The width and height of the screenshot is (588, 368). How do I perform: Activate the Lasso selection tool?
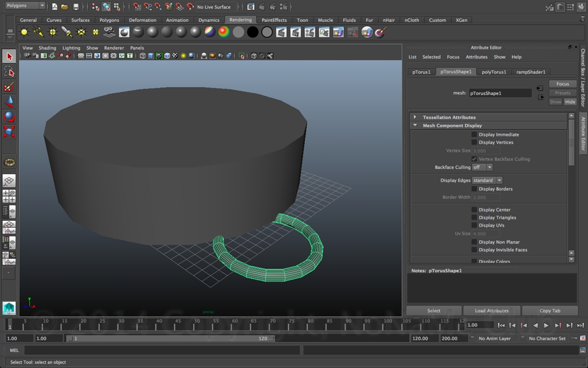click(9, 72)
